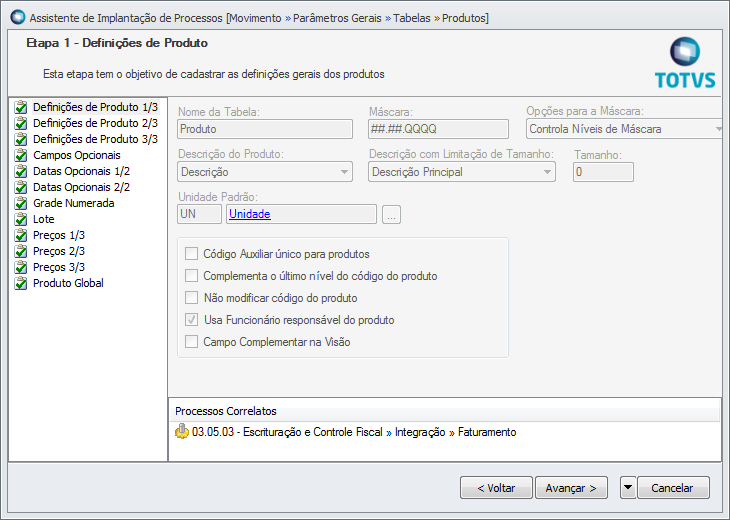Click the checkmark icon beside Preços 3/3
This screenshot has height=520, width=730.
[x=21, y=267]
